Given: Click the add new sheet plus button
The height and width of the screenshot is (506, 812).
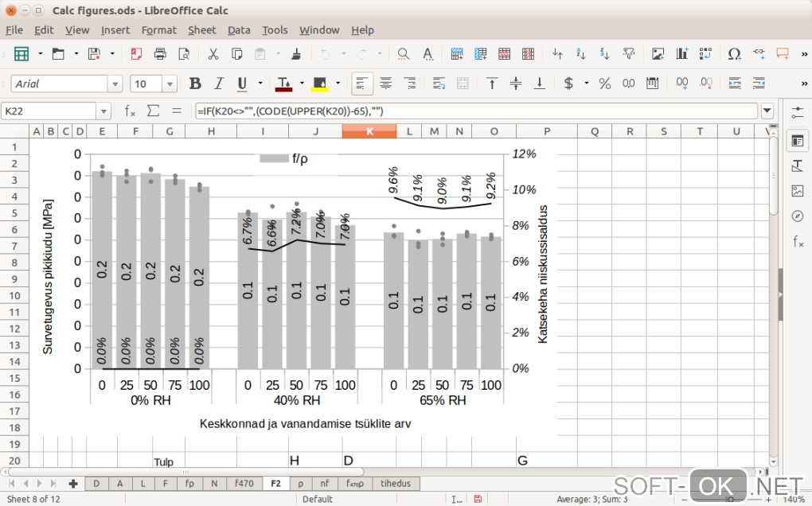Looking at the screenshot, I should tap(73, 483).
